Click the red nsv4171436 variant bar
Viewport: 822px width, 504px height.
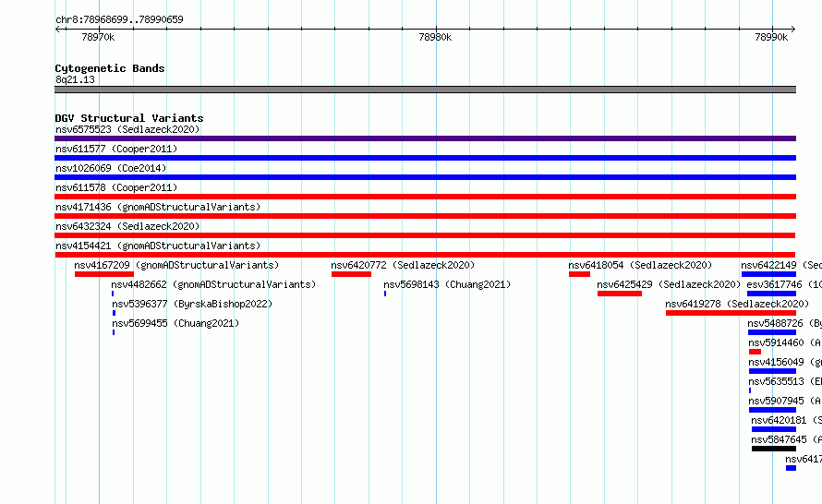(x=425, y=216)
